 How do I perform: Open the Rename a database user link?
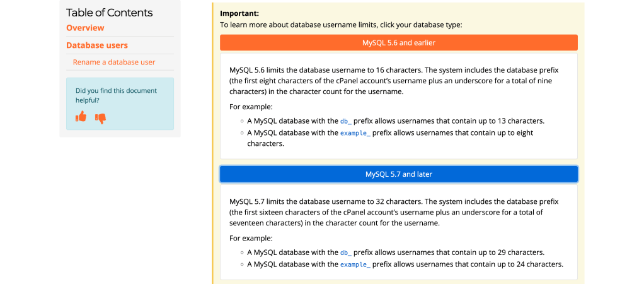[x=114, y=62]
